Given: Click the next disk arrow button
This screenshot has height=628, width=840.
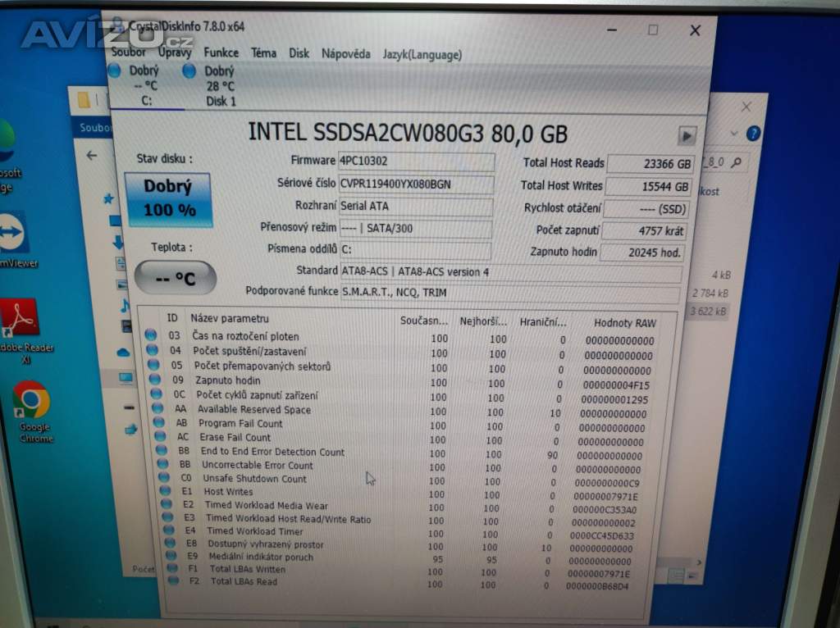Looking at the screenshot, I should click(687, 136).
